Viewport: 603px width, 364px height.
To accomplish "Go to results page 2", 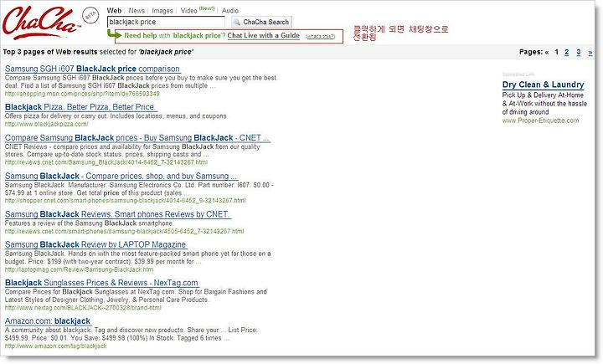I will pos(566,52).
